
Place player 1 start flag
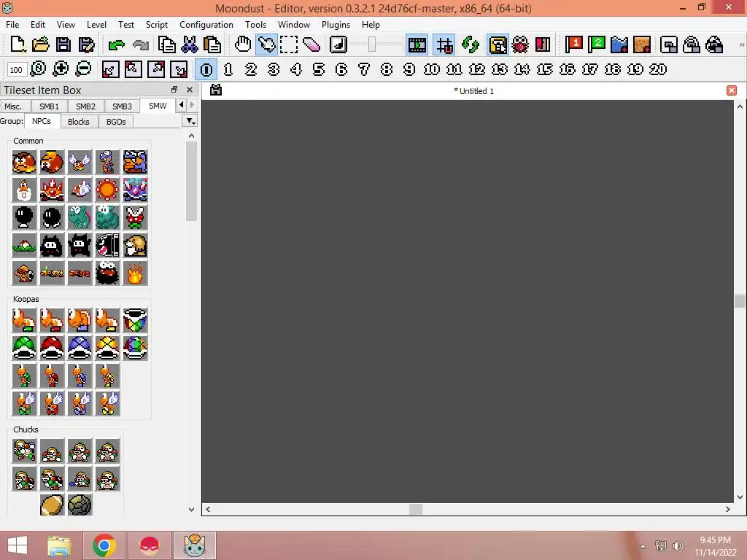coord(573,44)
